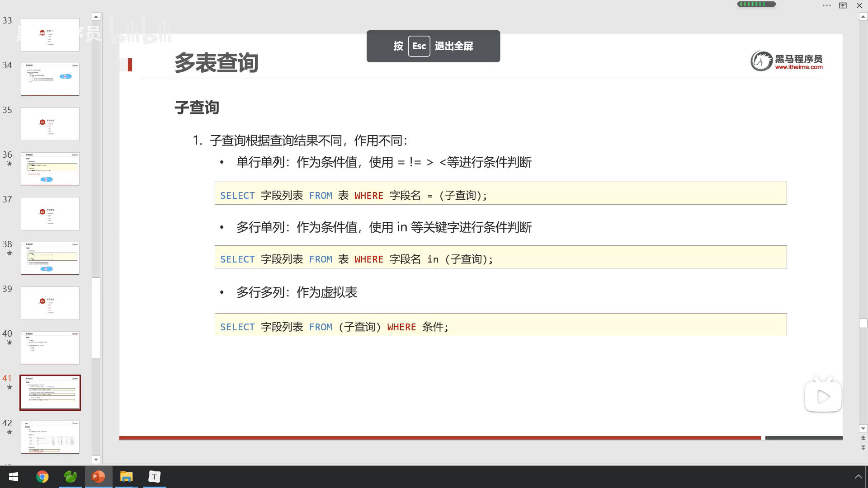Click the thumbnail panel scrollbar handle
The height and width of the screenshot is (488, 868).
(96, 317)
